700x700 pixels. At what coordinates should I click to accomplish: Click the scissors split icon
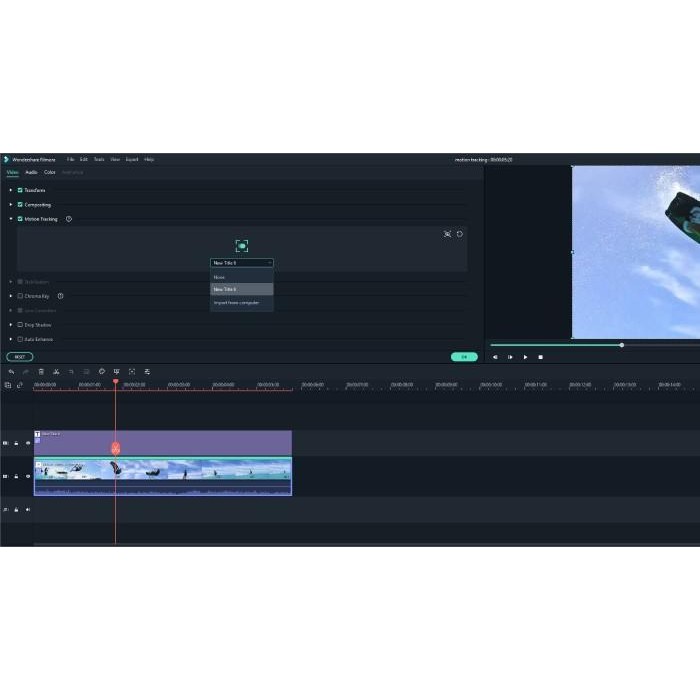(56, 371)
